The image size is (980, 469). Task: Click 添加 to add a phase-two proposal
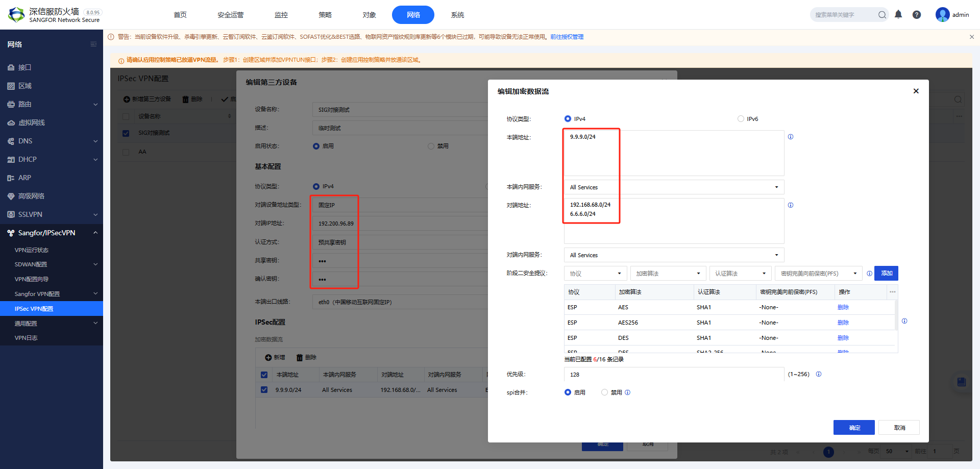pyautogui.click(x=886, y=274)
